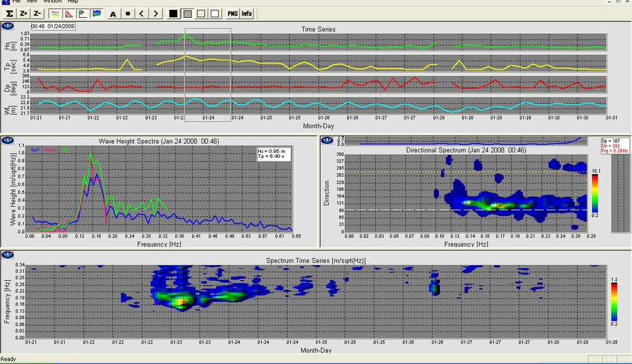Screen dimensions: 632x364
Task: Select the light beige background color swatch
Action: pyautogui.click(x=201, y=14)
